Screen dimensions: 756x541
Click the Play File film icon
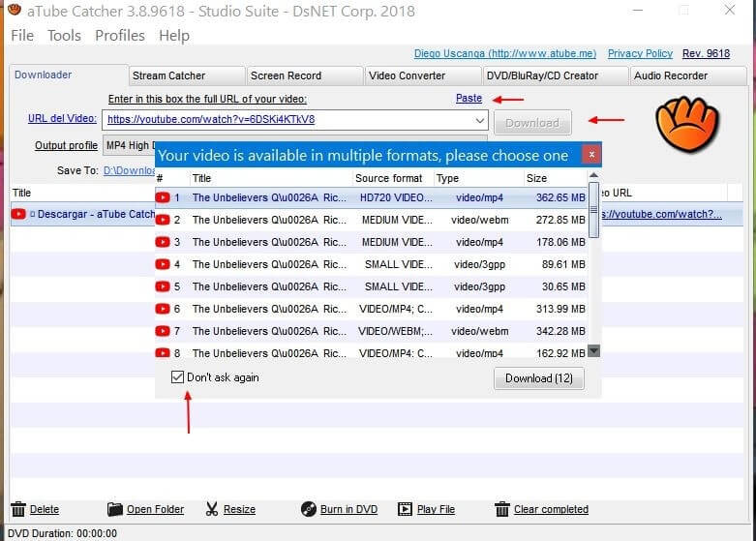coord(405,509)
